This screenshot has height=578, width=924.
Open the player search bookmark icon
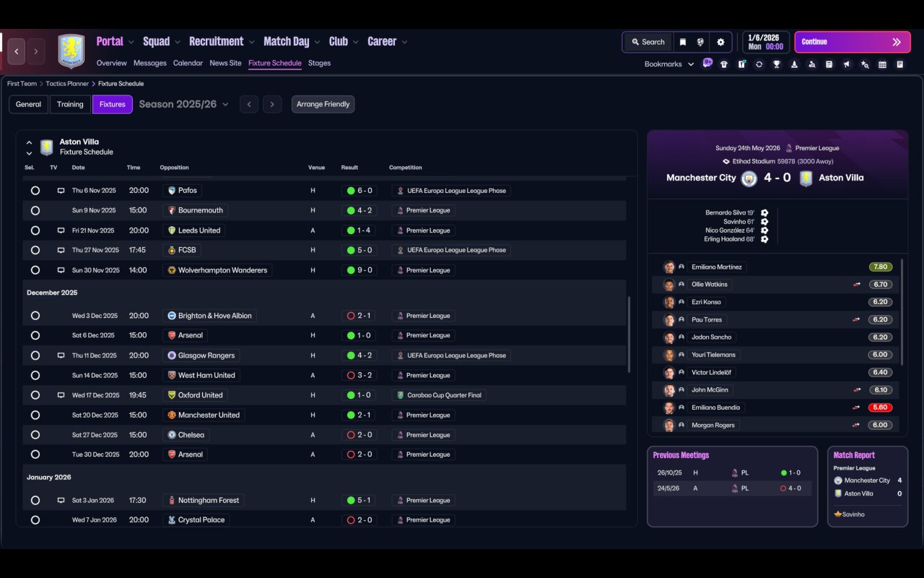(x=811, y=64)
